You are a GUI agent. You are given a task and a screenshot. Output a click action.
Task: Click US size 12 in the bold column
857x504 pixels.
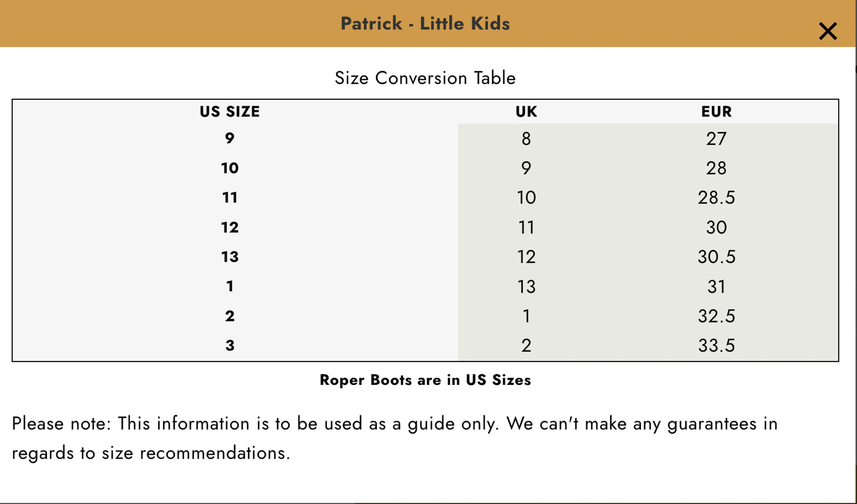pos(230,227)
